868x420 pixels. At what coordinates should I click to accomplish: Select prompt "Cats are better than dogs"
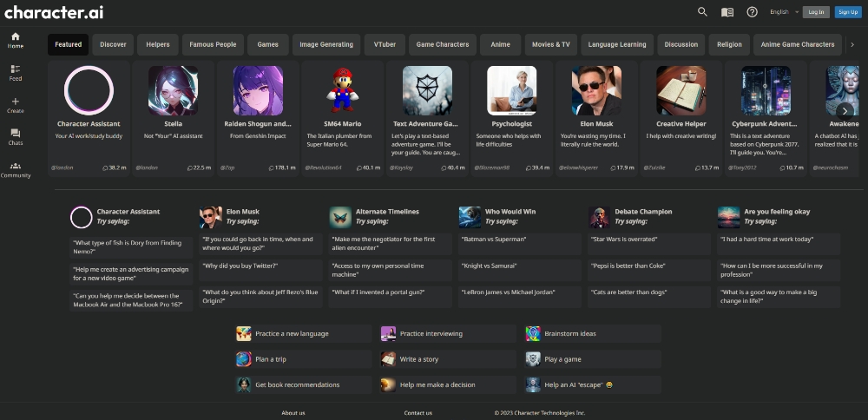pos(648,297)
